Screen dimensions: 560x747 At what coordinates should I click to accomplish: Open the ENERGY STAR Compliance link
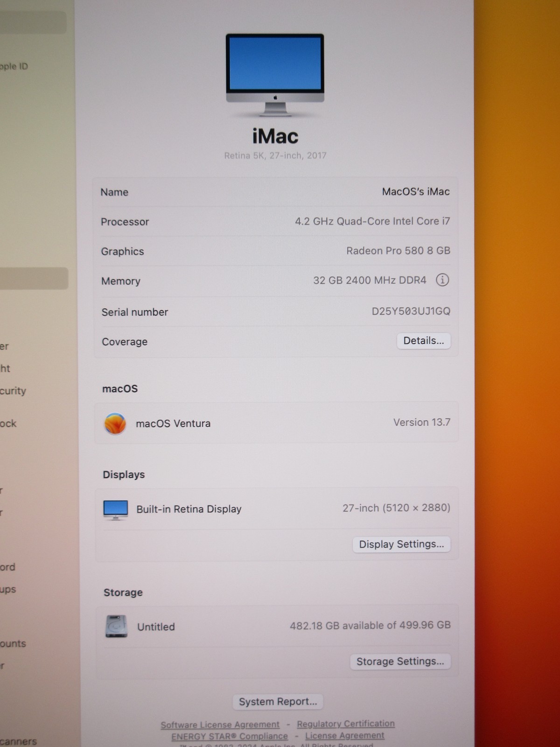(230, 736)
